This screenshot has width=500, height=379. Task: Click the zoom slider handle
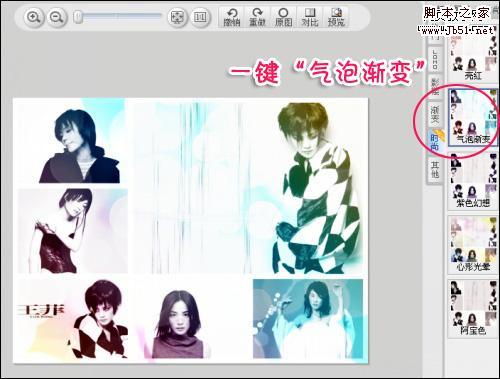[x=78, y=17]
